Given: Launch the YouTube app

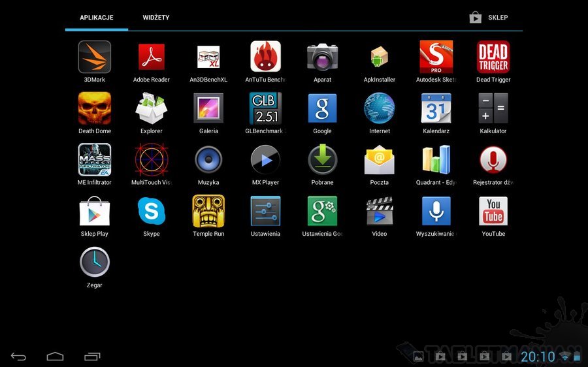Looking at the screenshot, I should (493, 211).
